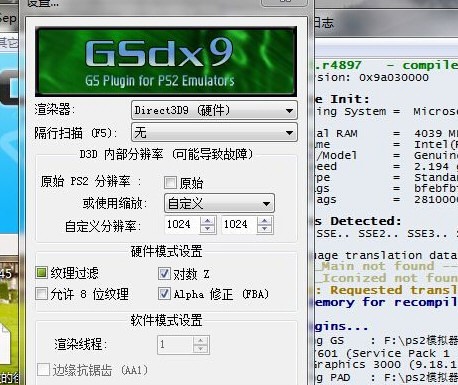Click 'Requested transl' line in log window
Screen dimensions: 458x385
coord(394,290)
